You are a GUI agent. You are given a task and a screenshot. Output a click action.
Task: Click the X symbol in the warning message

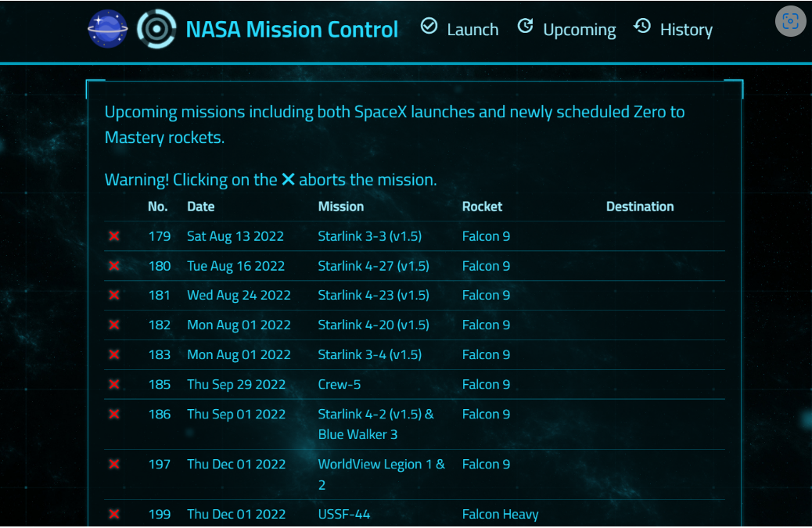[x=287, y=179]
